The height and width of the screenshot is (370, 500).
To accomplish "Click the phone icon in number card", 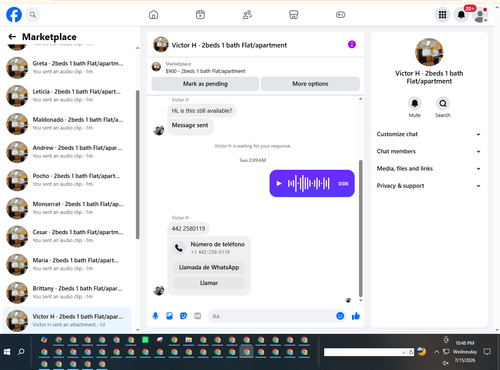I will click(x=179, y=248).
